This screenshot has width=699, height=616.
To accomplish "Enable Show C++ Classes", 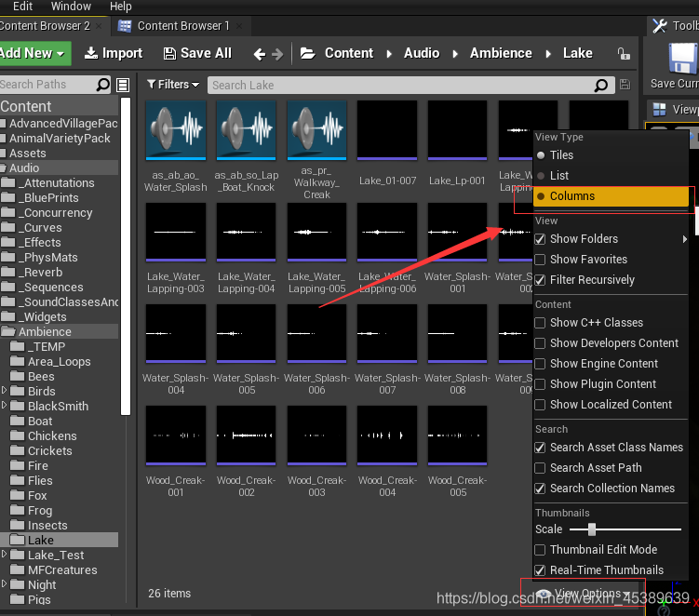I will coord(540,323).
